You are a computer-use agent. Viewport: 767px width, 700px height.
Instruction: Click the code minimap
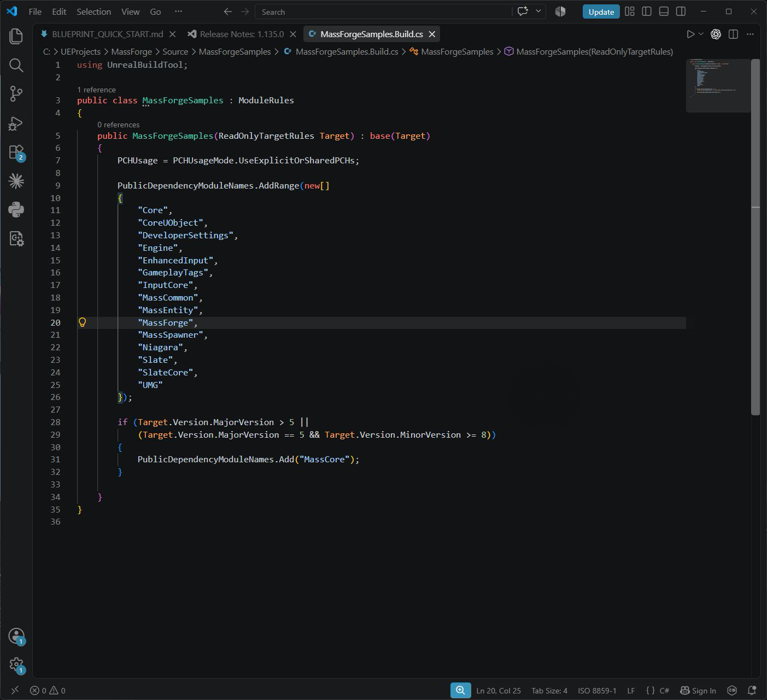718,85
